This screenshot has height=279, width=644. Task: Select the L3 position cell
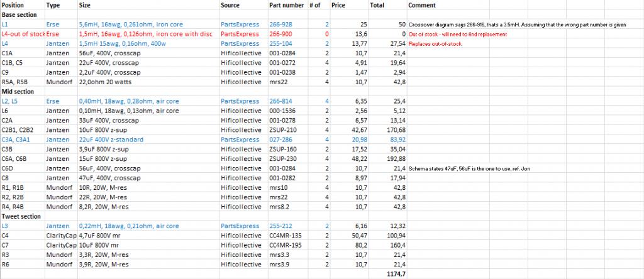(x=23, y=226)
